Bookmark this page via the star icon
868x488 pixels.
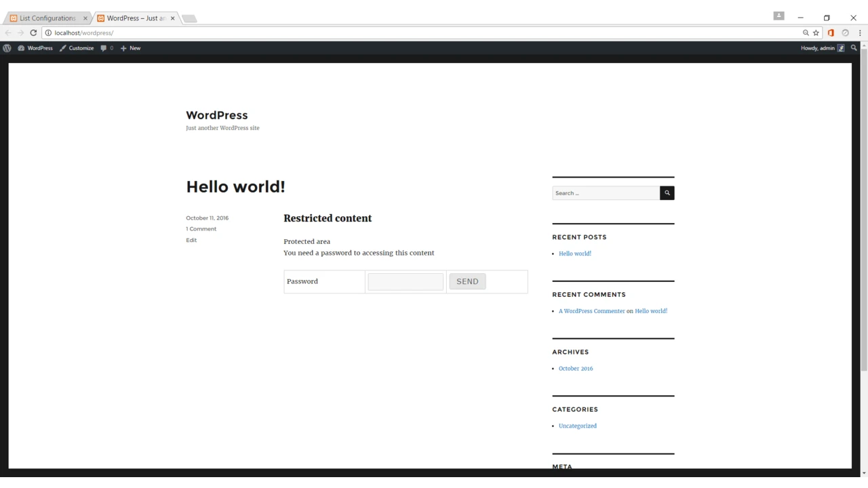coord(816,33)
